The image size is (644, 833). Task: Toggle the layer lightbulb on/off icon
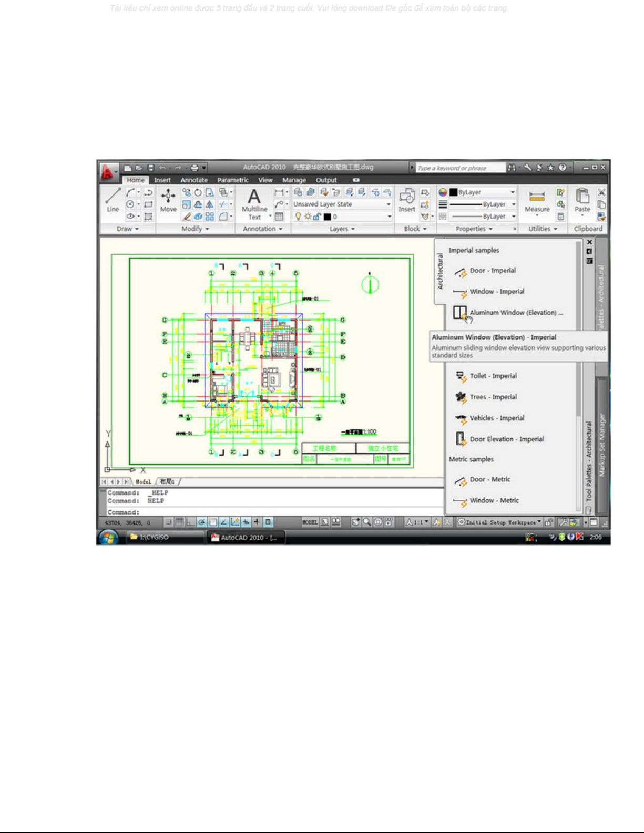pyautogui.click(x=298, y=217)
